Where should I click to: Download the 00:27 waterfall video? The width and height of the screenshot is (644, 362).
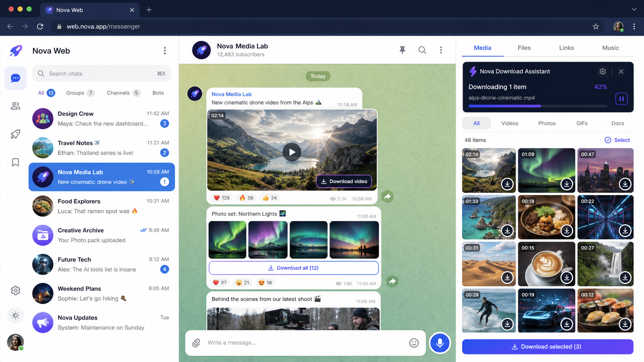(625, 277)
